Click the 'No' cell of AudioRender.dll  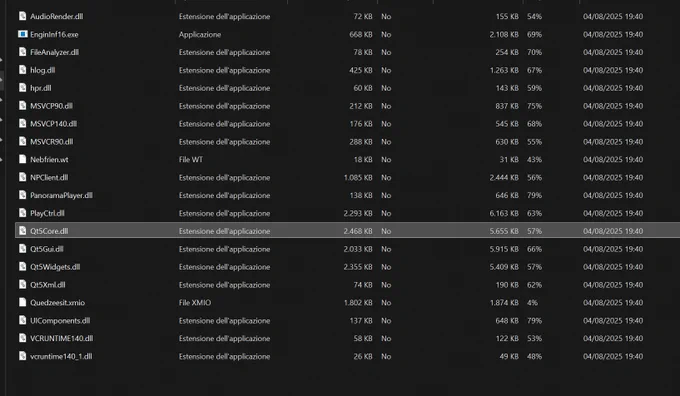pyautogui.click(x=386, y=16)
